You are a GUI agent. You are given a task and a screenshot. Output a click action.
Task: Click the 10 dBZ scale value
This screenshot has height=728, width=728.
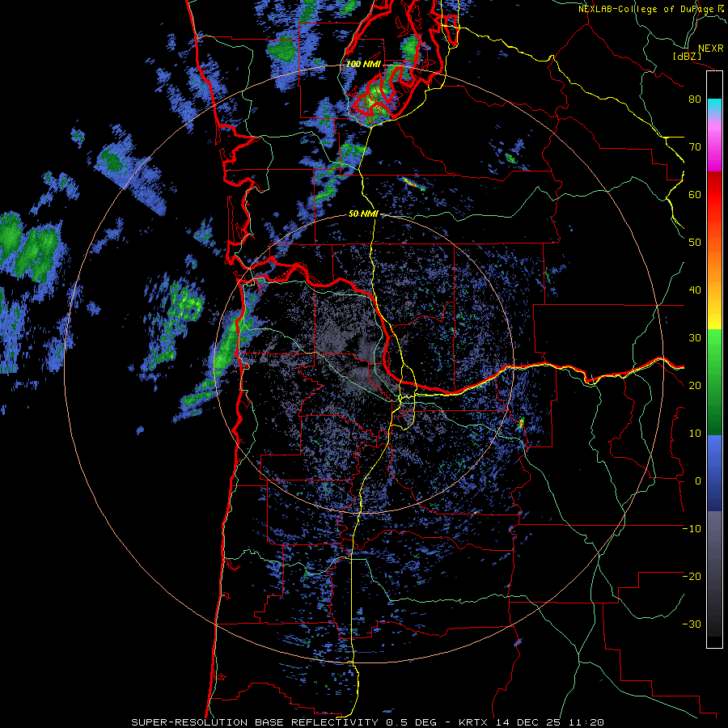695,434
